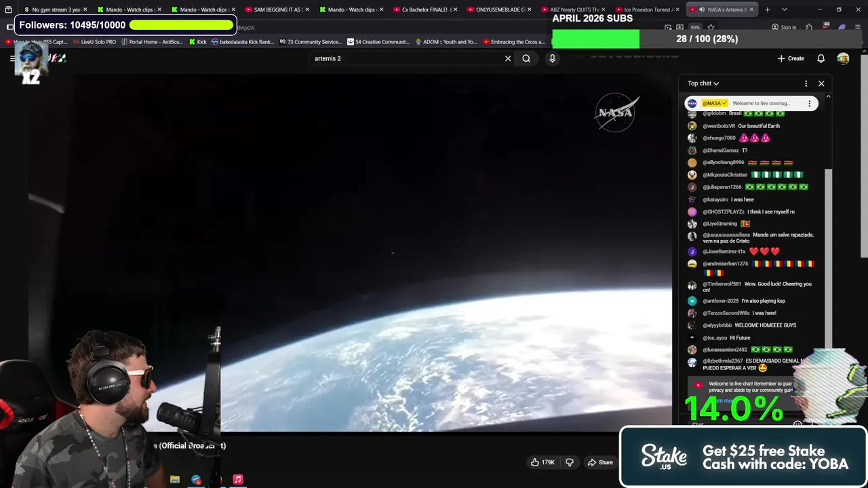The image size is (868, 488).
Task: Open the file explorer taskbar icon
Action: click(x=175, y=479)
